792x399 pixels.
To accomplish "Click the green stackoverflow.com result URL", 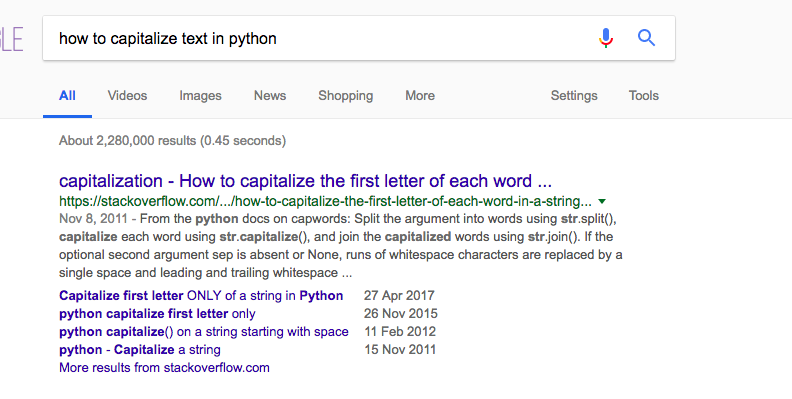I will point(325,202).
